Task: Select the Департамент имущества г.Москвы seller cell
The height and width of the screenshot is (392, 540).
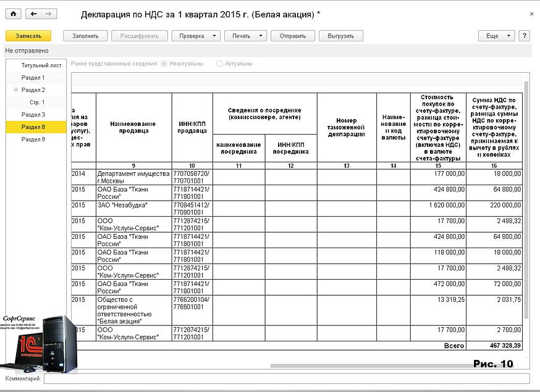Action: 134,177
